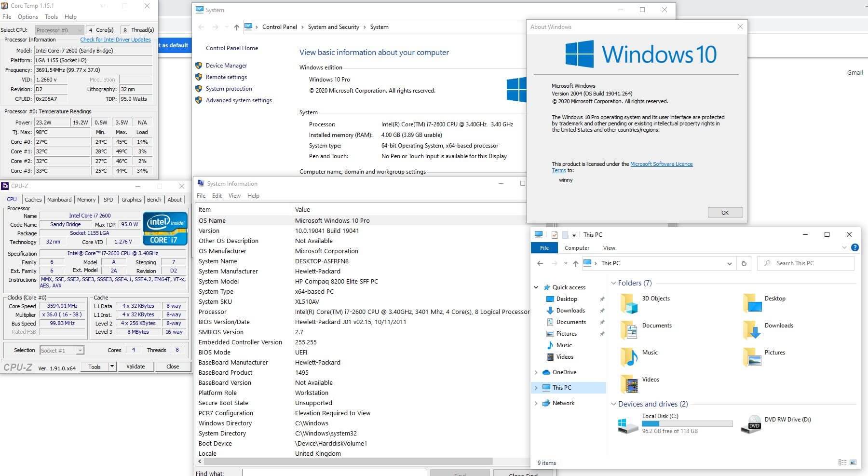The height and width of the screenshot is (476, 868).
Task: Open the address bar history dropdown in Explorer
Action: coord(729,263)
